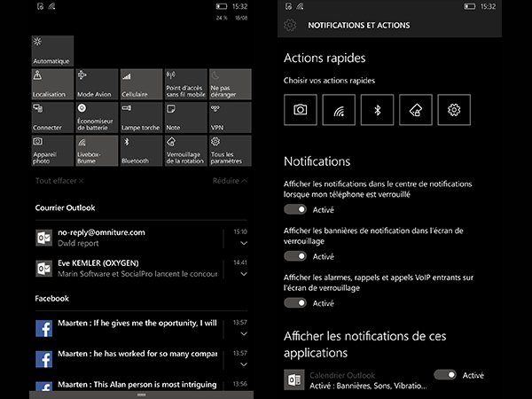
Task: Enable Mode Avion tile
Action: point(97,84)
